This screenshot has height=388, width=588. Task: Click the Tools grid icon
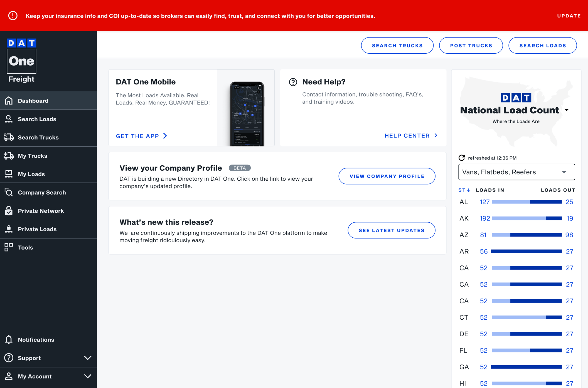pos(9,247)
